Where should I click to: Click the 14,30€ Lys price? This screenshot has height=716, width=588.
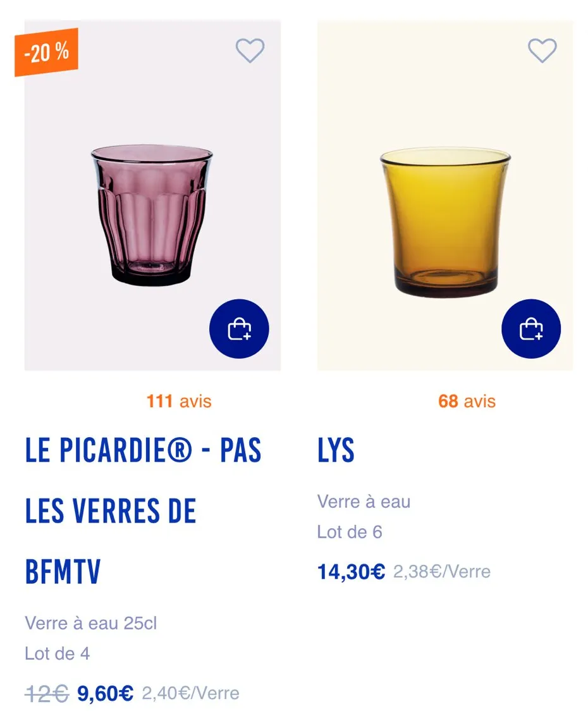(351, 572)
